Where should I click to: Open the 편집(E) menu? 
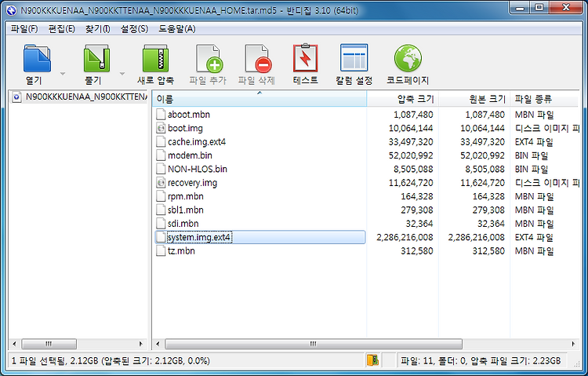tap(61, 29)
